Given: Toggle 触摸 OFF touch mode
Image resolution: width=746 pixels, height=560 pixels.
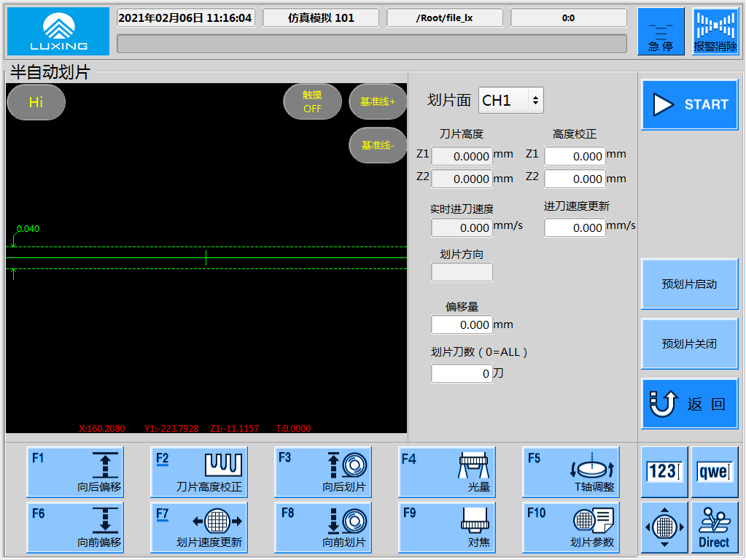Looking at the screenshot, I should [x=313, y=102].
